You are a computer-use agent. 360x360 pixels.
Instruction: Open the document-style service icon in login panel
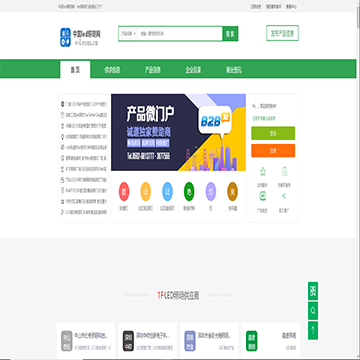284,172
